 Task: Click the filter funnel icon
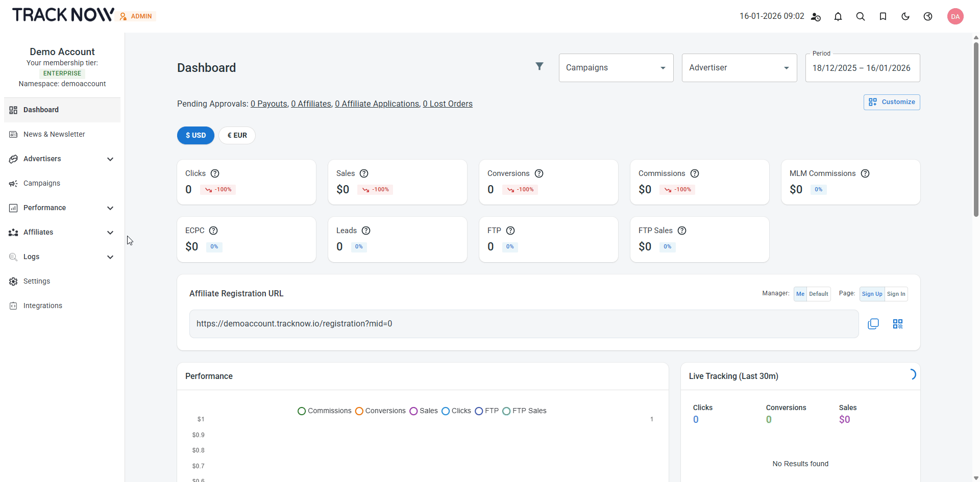(539, 66)
